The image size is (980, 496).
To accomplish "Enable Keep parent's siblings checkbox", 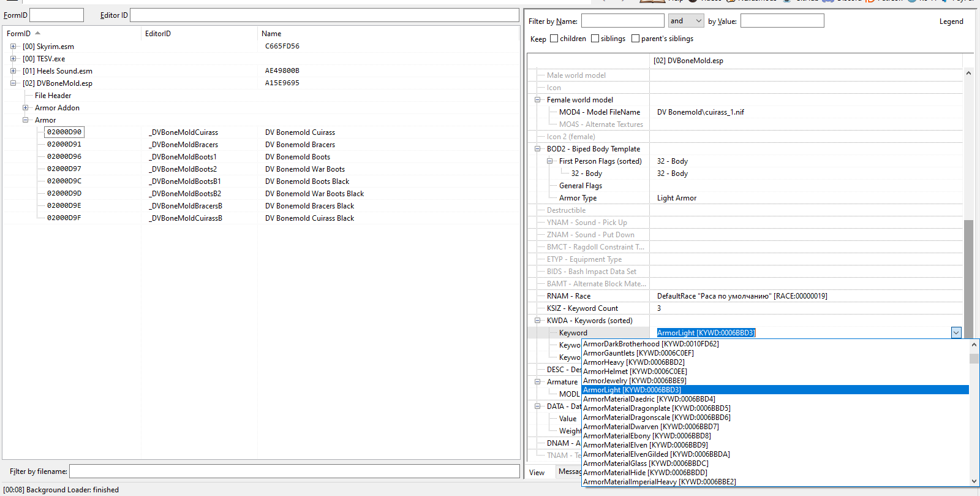I will tap(635, 39).
